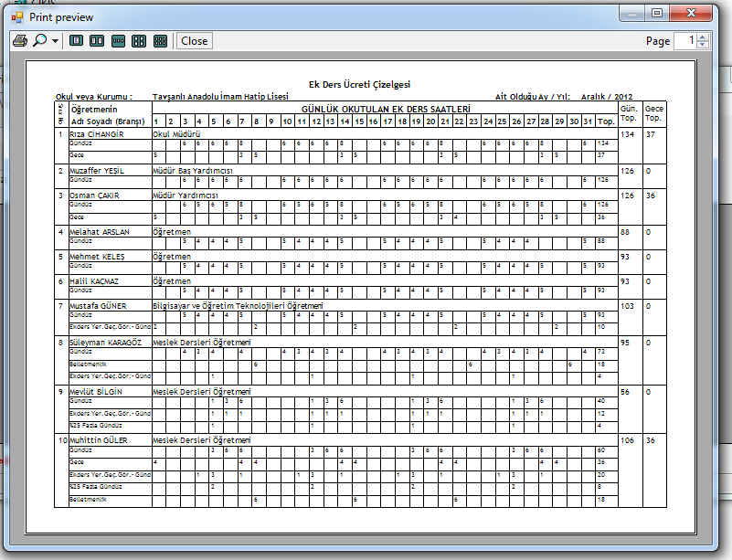
Task: Maximize the Print preview window
Action: tap(657, 13)
